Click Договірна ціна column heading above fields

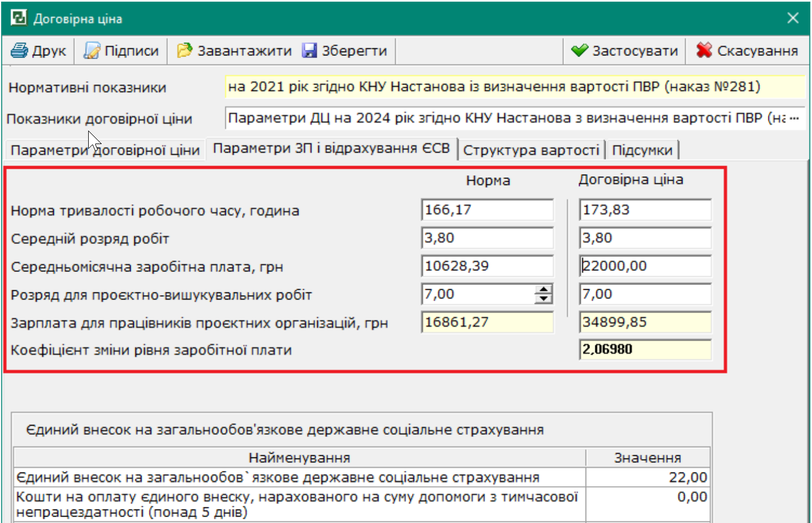(631, 180)
